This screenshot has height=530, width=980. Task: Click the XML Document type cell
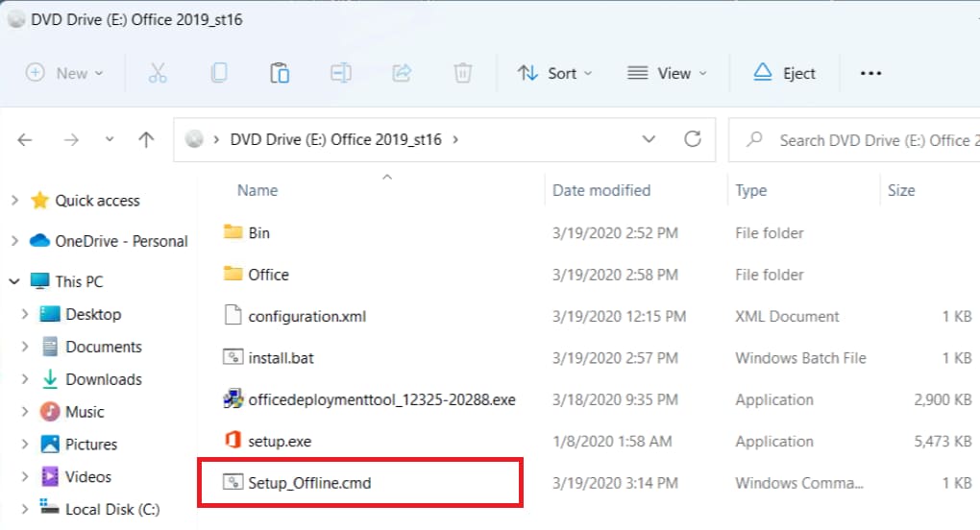tap(787, 316)
